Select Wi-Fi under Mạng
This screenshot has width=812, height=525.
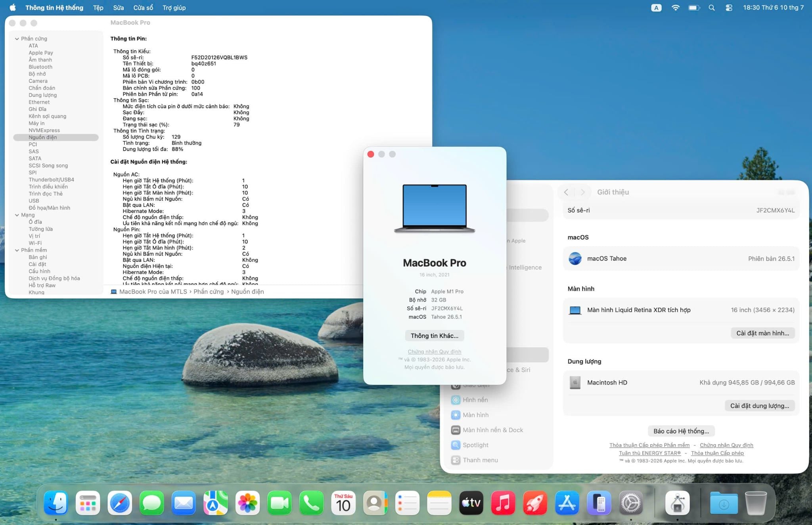pyautogui.click(x=35, y=243)
